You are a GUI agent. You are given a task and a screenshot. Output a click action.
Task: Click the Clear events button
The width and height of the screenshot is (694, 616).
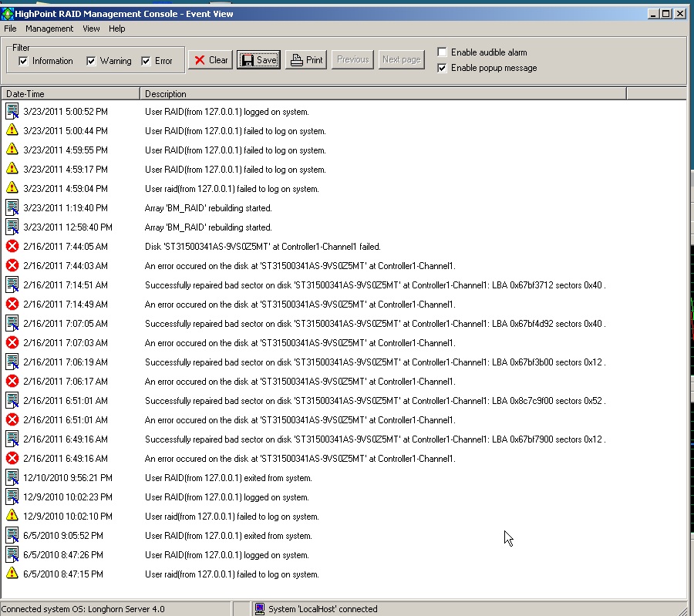211,59
